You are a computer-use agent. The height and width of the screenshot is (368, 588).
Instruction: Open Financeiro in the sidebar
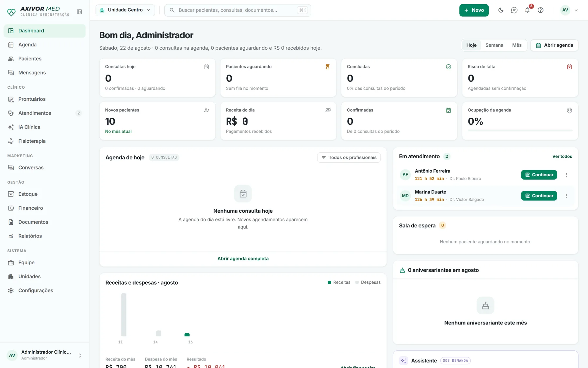[x=44, y=208]
